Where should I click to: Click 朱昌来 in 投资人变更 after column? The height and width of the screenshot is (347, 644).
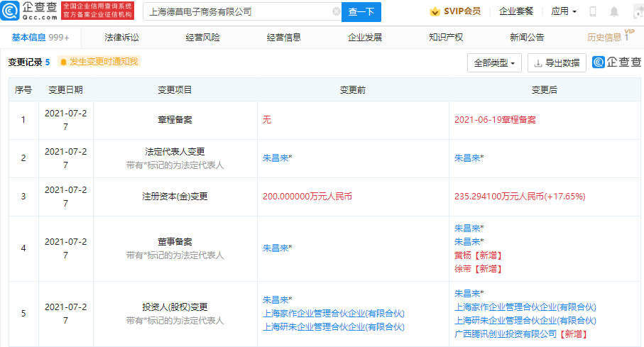(x=467, y=294)
